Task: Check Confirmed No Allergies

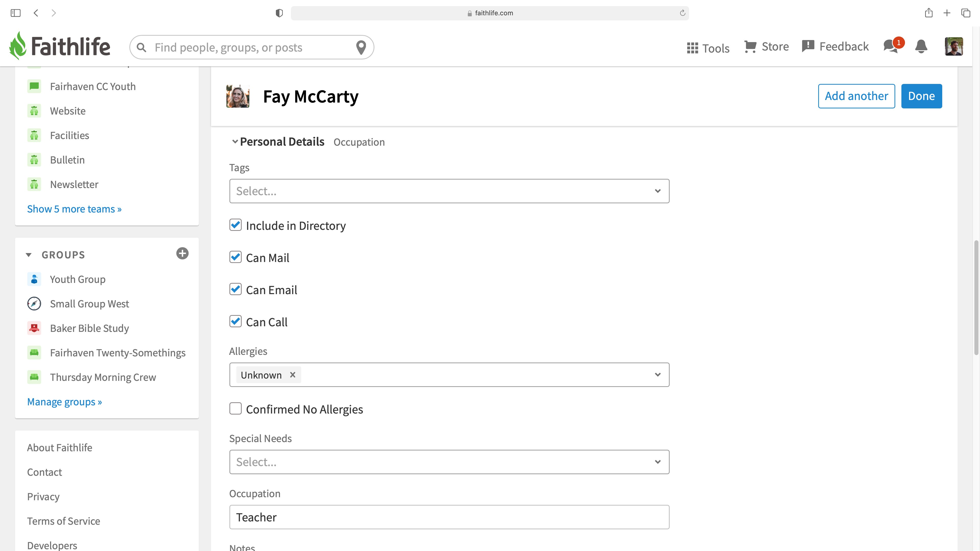Action: click(236, 409)
